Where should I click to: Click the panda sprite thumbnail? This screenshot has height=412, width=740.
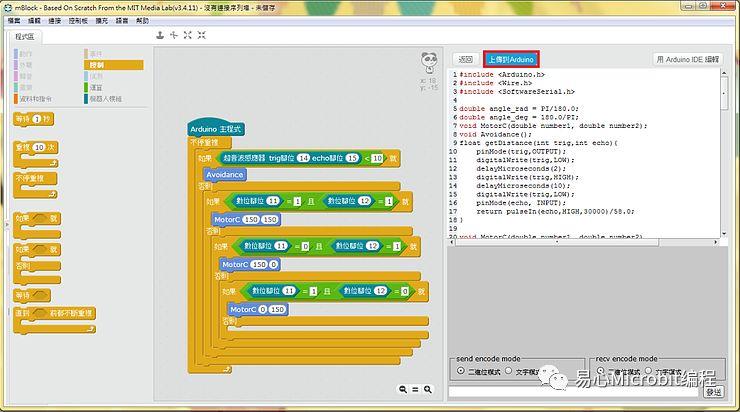[429, 63]
